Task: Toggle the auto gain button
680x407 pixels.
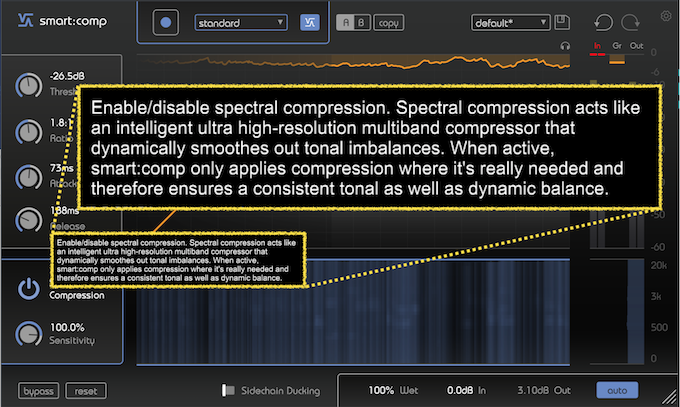Action: 617,390
